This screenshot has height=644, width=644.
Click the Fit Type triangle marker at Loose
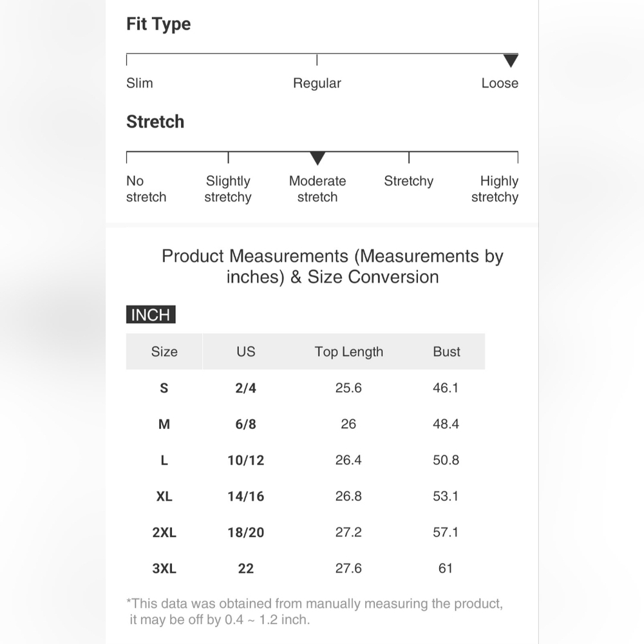[511, 61]
